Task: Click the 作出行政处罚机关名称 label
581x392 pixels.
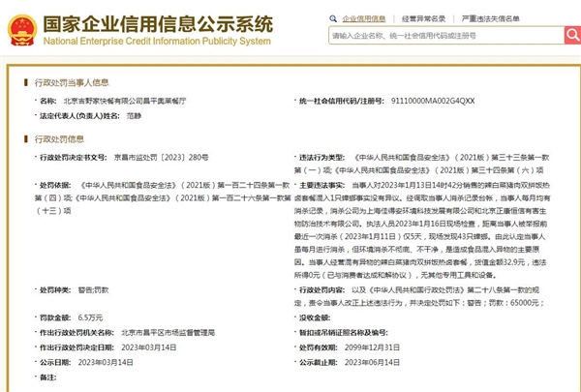Action: pos(76,333)
